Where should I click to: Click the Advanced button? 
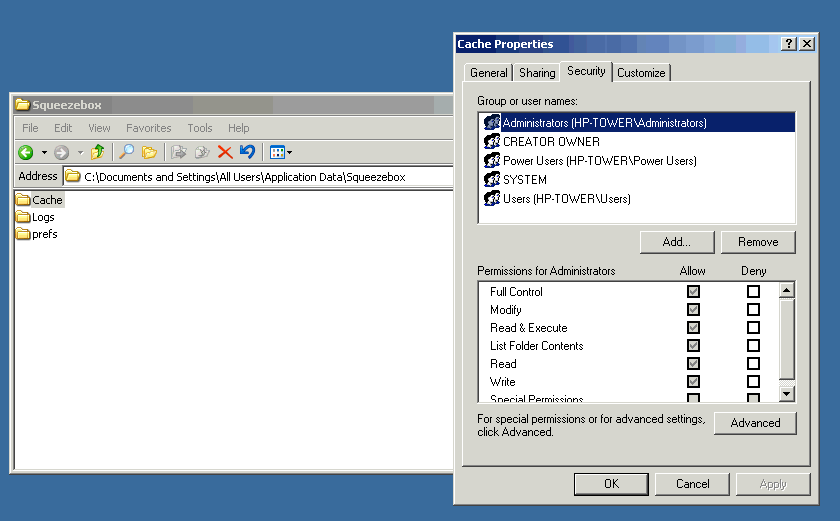pos(755,423)
